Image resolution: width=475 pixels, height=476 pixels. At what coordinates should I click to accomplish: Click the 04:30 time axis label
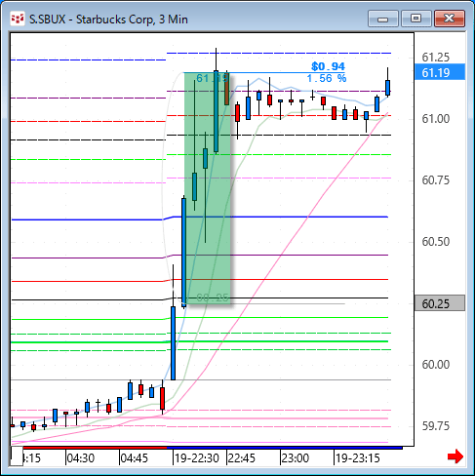coord(81,458)
